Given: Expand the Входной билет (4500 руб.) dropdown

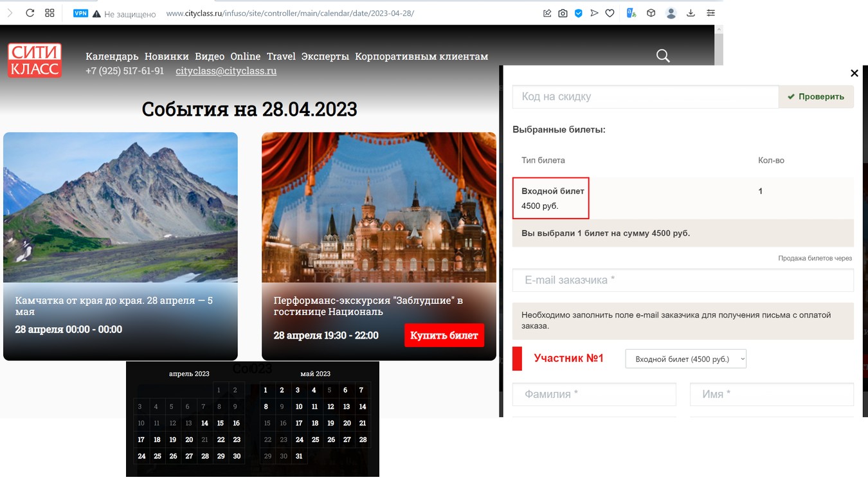Looking at the screenshot, I should point(686,359).
